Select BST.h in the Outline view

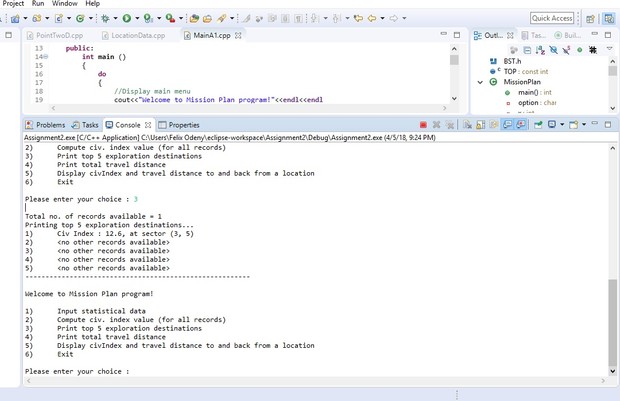click(512, 61)
